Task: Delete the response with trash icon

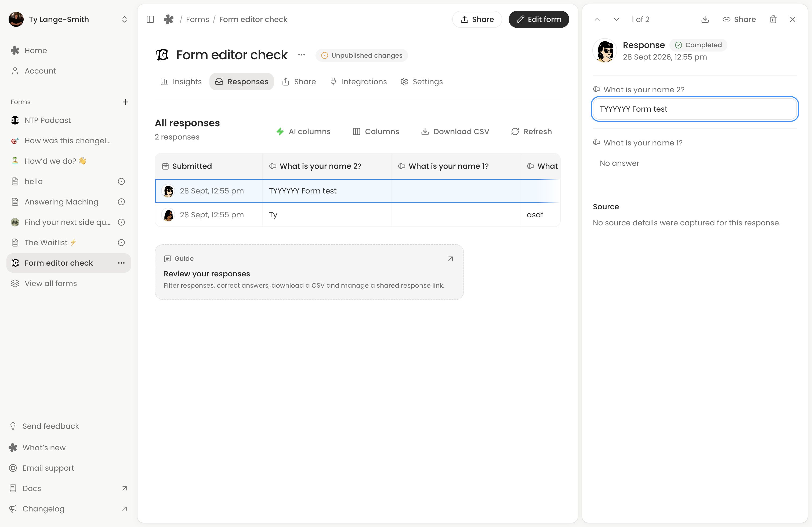Action: point(773,19)
